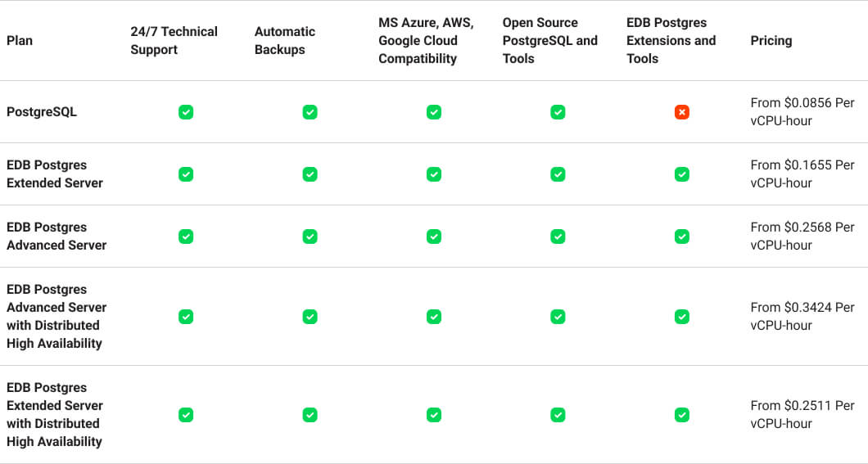This screenshot has width=868, height=464.
Task: Click Advanced Server with Distributed HA's Technical Support checkmark
Action: [186, 317]
